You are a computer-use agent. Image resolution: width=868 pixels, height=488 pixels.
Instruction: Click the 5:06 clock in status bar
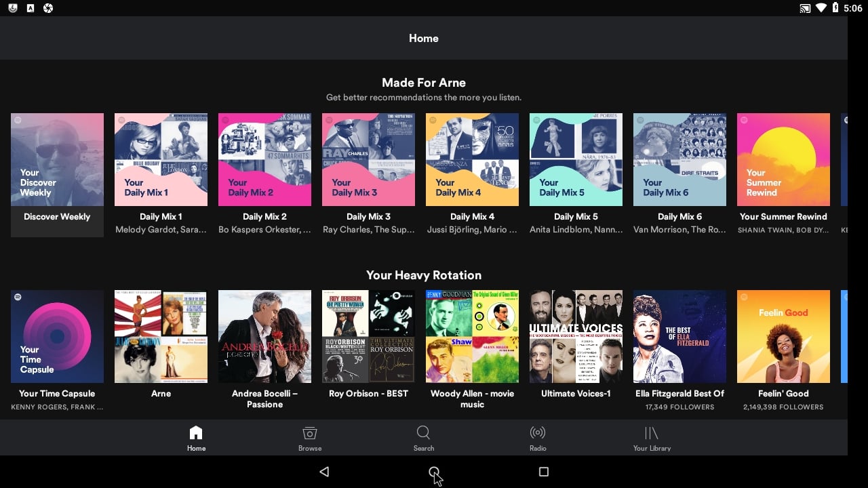(853, 8)
